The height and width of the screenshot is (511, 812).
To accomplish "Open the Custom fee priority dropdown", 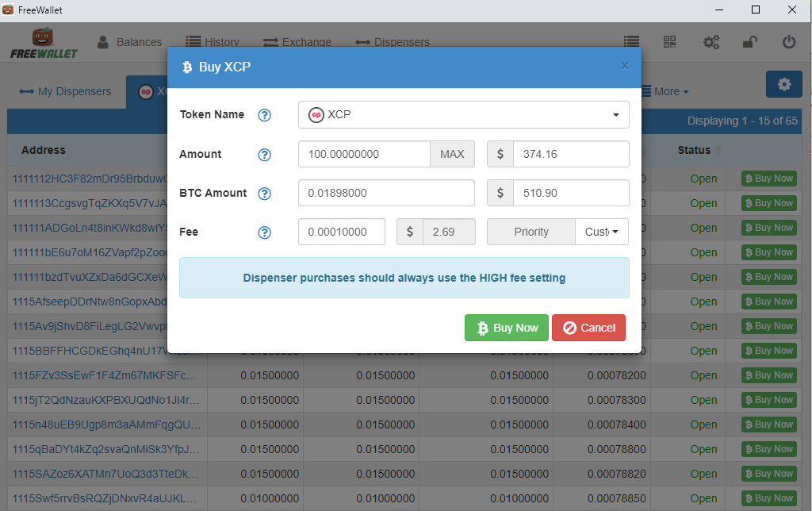I will click(x=602, y=232).
